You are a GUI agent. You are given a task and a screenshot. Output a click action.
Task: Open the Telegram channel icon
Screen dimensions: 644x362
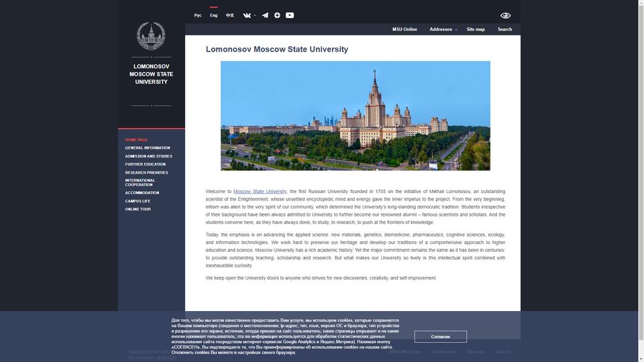click(x=265, y=15)
